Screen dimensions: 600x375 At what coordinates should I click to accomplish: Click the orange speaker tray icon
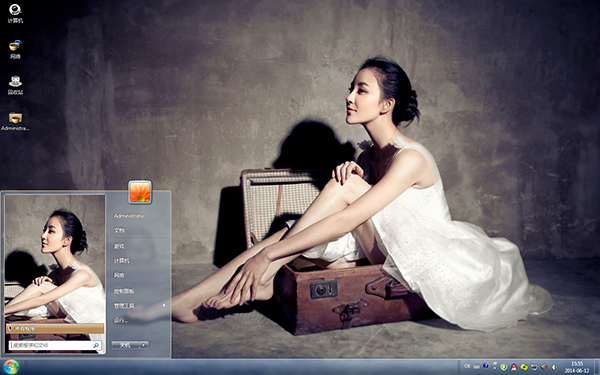tap(544, 367)
